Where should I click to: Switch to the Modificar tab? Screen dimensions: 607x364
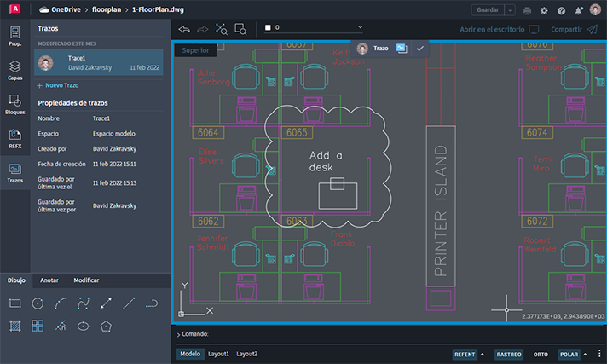pyautogui.click(x=86, y=280)
